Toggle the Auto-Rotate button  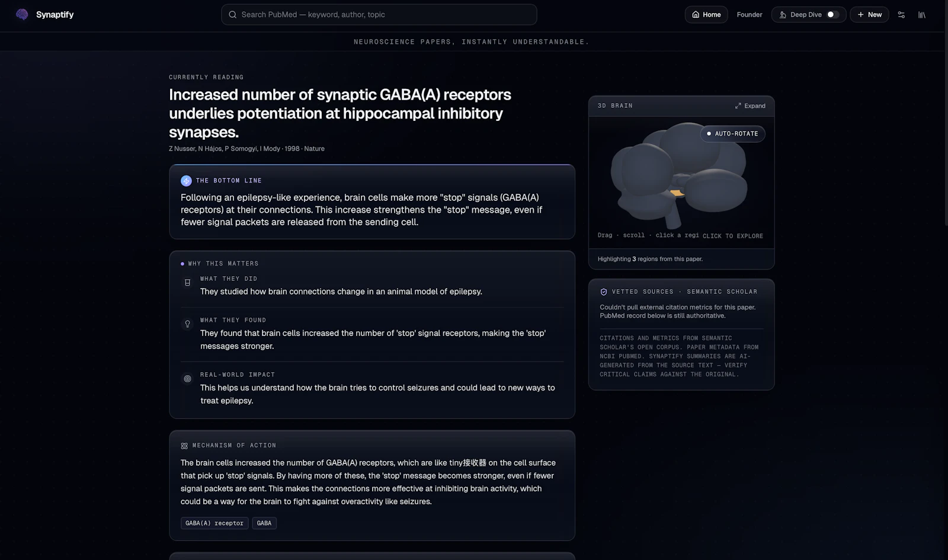pyautogui.click(x=733, y=133)
